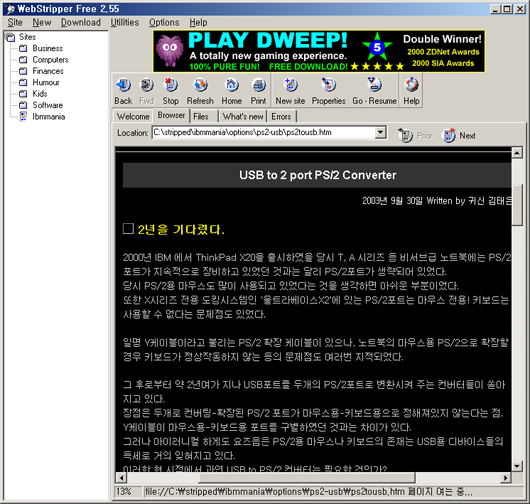Viewport: 530px width, 504px height.
Task: Open the Options menu
Action: pos(164,23)
